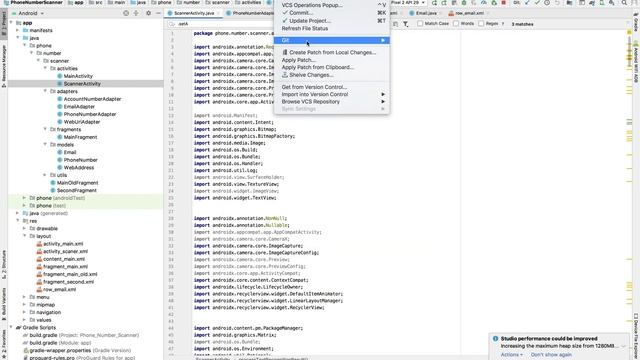Open PhoneNumberAdapter in project tree
Image resolution: width=640 pixels, height=360 pixels.
(90, 114)
